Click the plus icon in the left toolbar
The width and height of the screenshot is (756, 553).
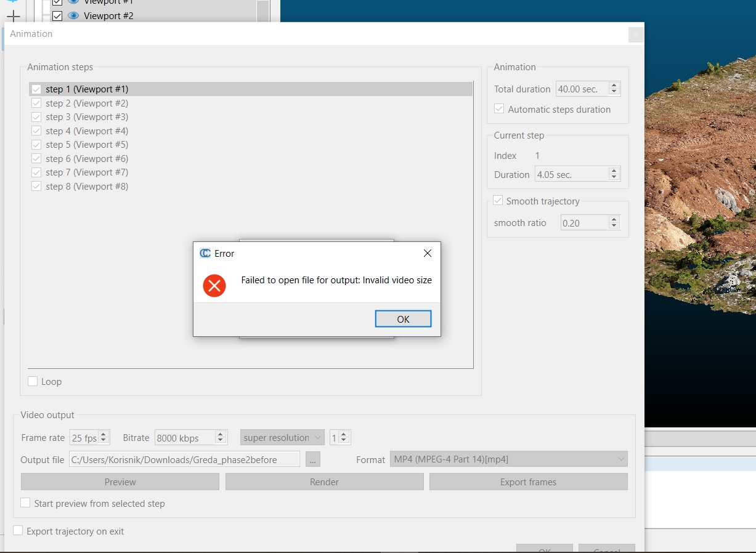coord(13,16)
